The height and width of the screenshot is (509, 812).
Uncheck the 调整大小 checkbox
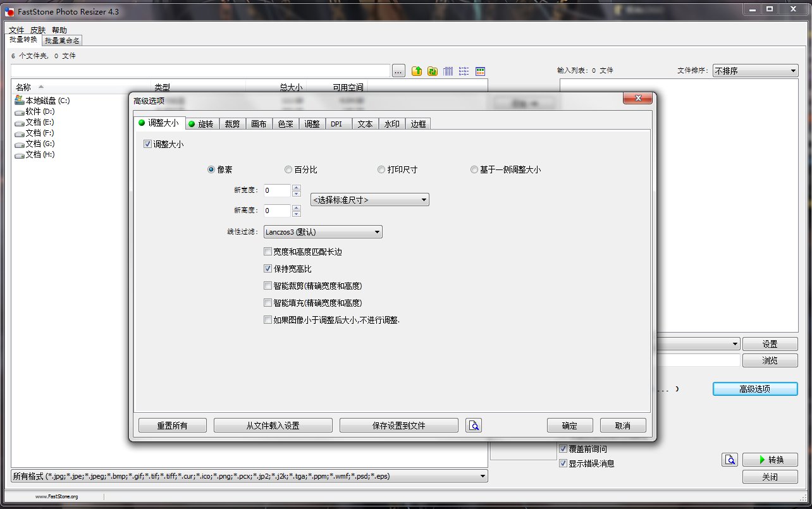coord(148,144)
